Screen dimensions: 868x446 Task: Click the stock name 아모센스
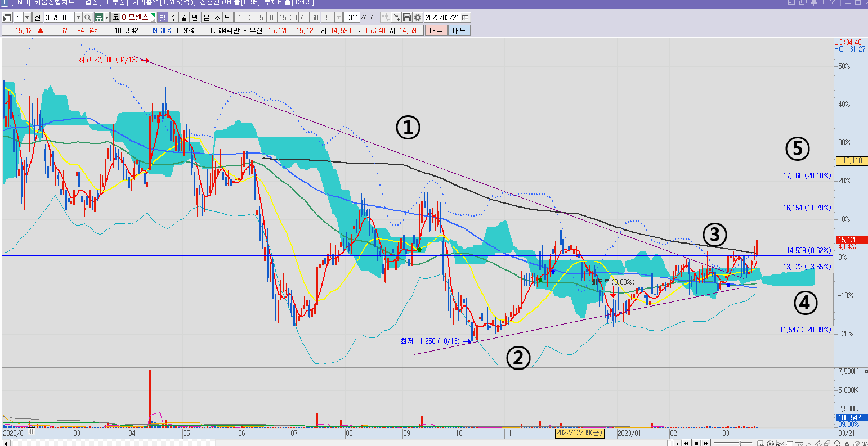(136, 17)
